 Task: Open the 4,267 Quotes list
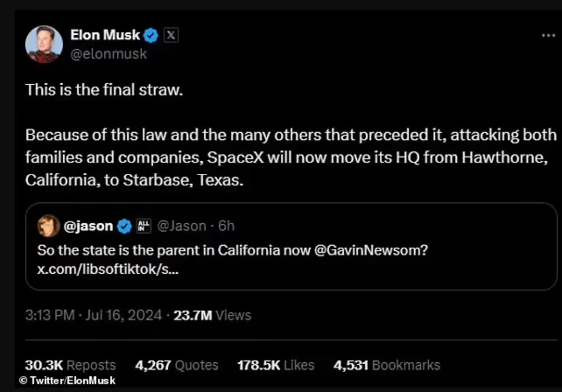177,365
